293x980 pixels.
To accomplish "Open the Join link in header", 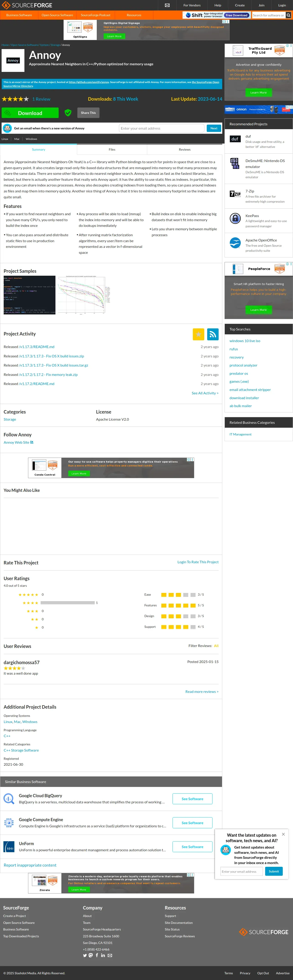I will (262, 5).
